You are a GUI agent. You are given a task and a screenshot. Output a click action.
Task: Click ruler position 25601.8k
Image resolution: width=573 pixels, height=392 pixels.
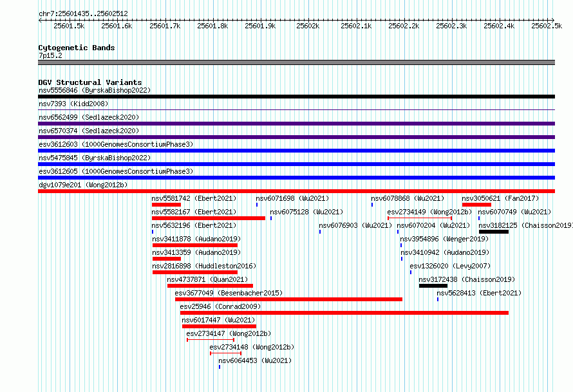[212, 26]
